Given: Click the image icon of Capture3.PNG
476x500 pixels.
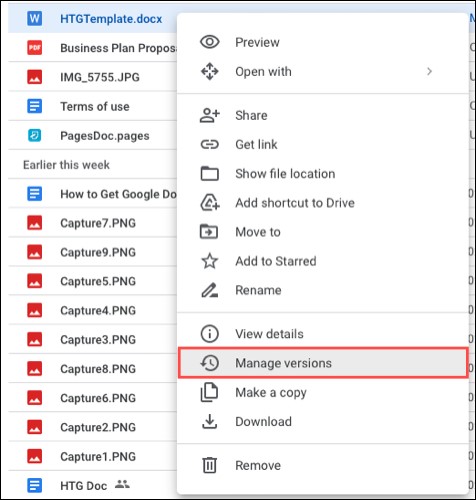Looking at the screenshot, I should click(x=34, y=339).
